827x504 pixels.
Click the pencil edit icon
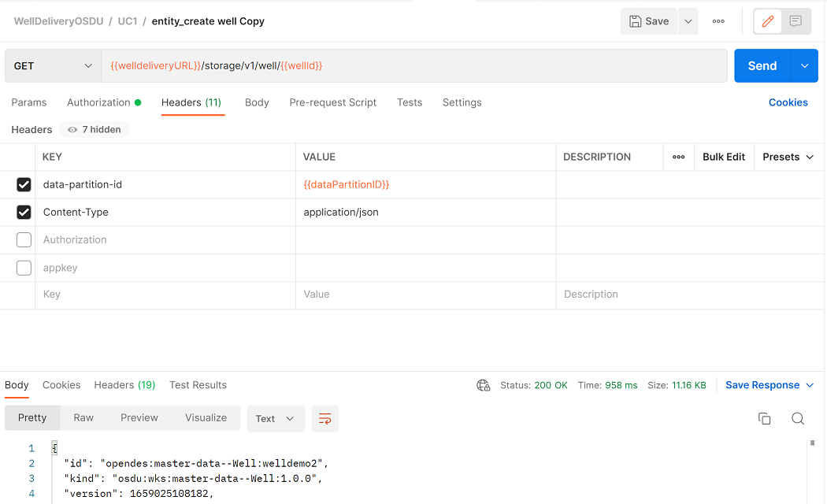point(767,21)
